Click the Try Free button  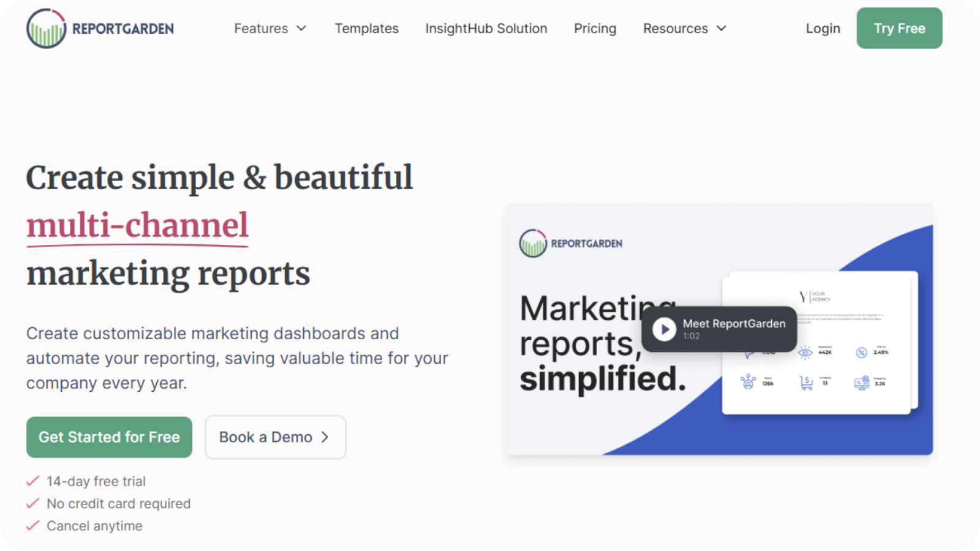[x=899, y=28]
